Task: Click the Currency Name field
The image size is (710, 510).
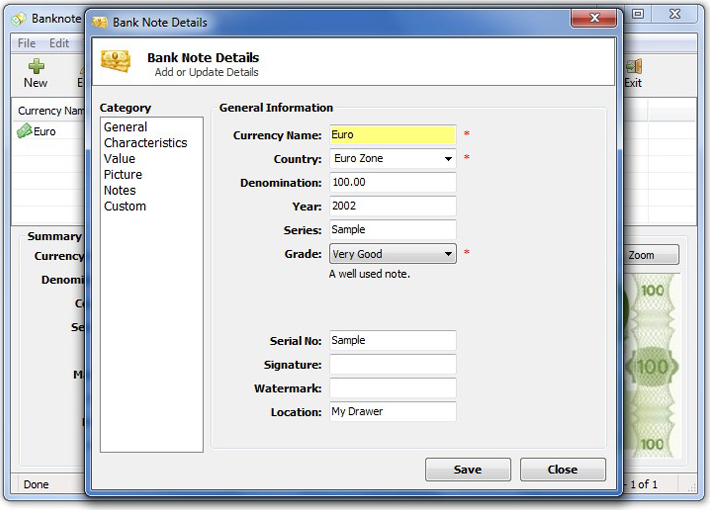Action: 392,135
